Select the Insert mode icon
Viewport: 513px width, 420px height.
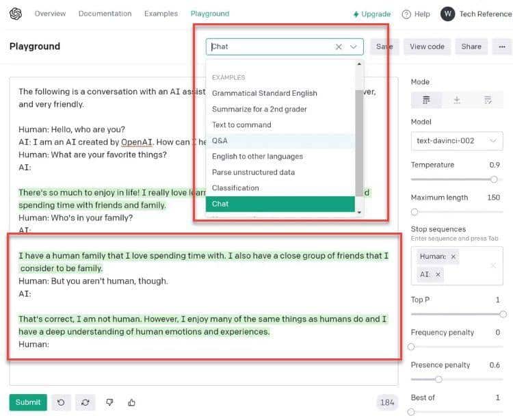(x=457, y=100)
